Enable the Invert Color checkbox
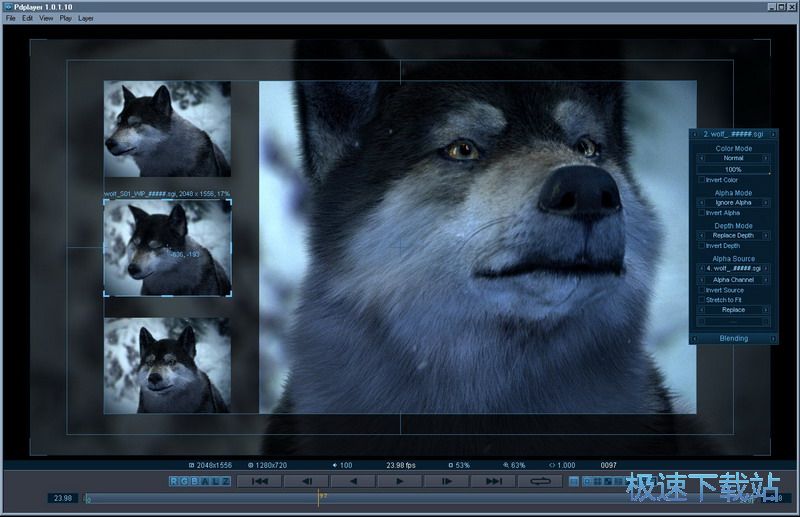The image size is (800, 517). click(702, 180)
